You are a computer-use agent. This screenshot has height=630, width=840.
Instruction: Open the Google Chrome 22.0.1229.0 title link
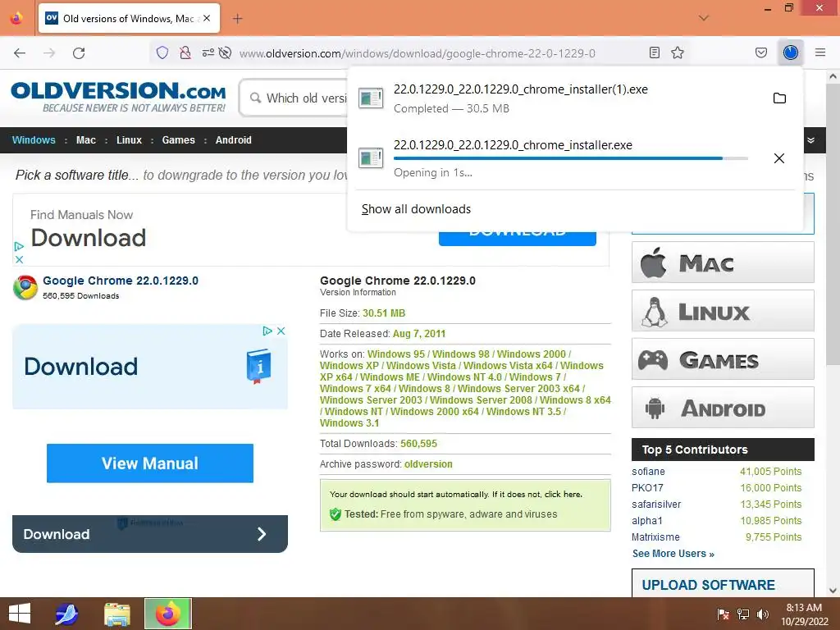tap(121, 281)
